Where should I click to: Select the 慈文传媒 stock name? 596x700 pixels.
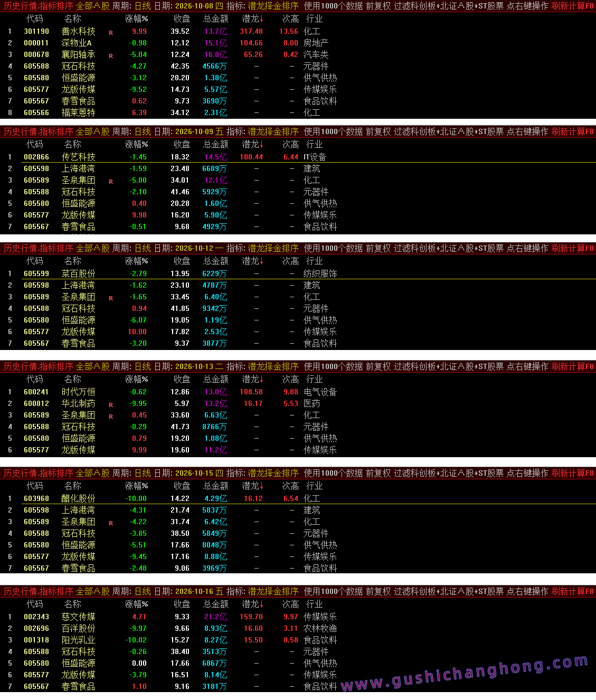click(x=79, y=617)
